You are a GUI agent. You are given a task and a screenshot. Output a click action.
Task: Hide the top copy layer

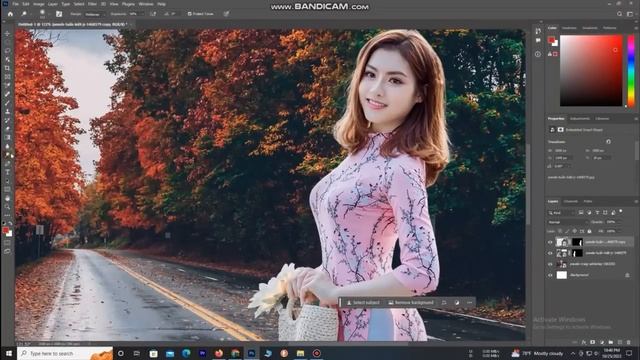pyautogui.click(x=550, y=242)
